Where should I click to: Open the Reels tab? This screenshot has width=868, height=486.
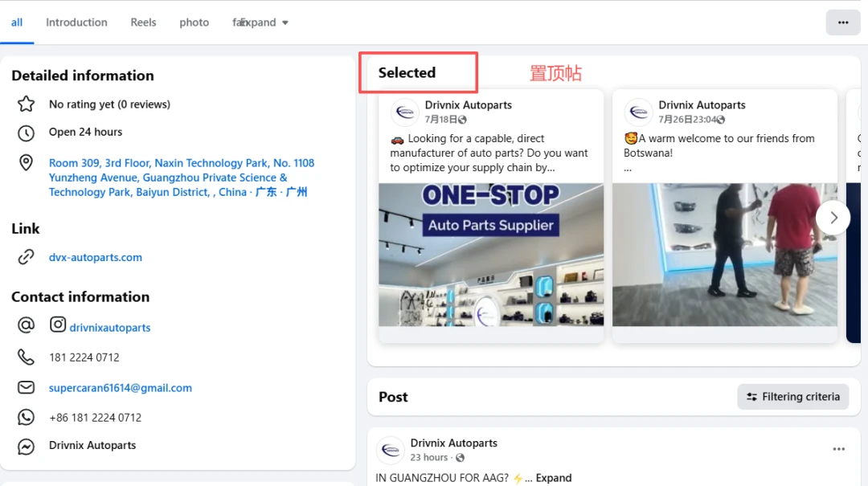point(143,22)
